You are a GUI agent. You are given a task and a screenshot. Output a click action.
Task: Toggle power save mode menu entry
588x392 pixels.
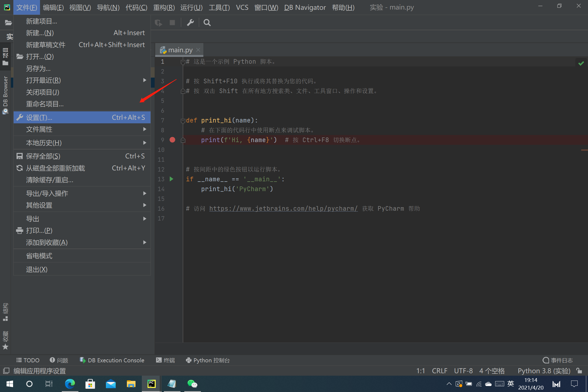pyautogui.click(x=39, y=256)
